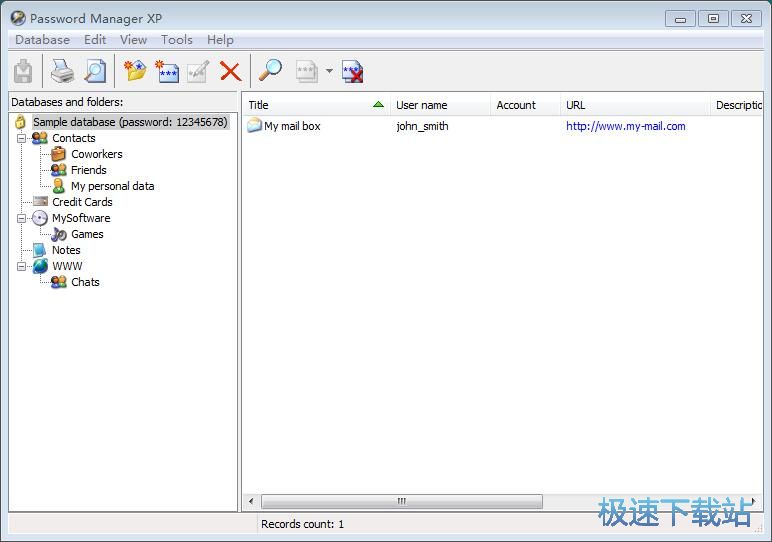
Task: Click the scrollbar left arrow
Action: coord(251,501)
